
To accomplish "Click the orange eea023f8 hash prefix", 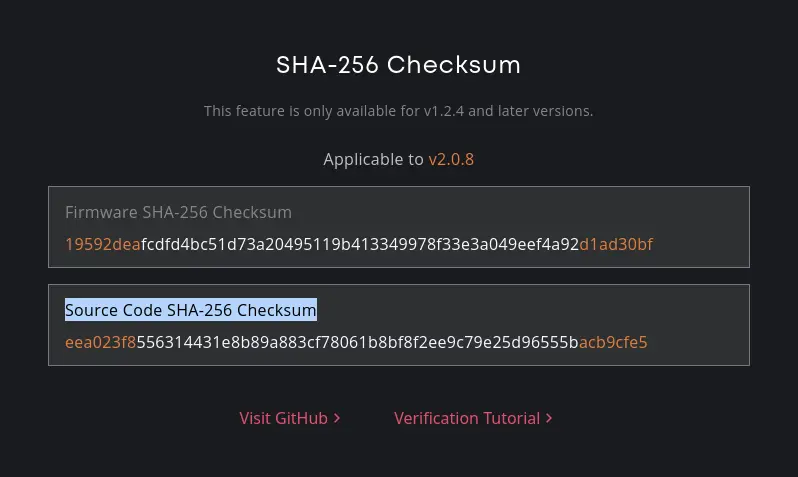I will [100, 342].
